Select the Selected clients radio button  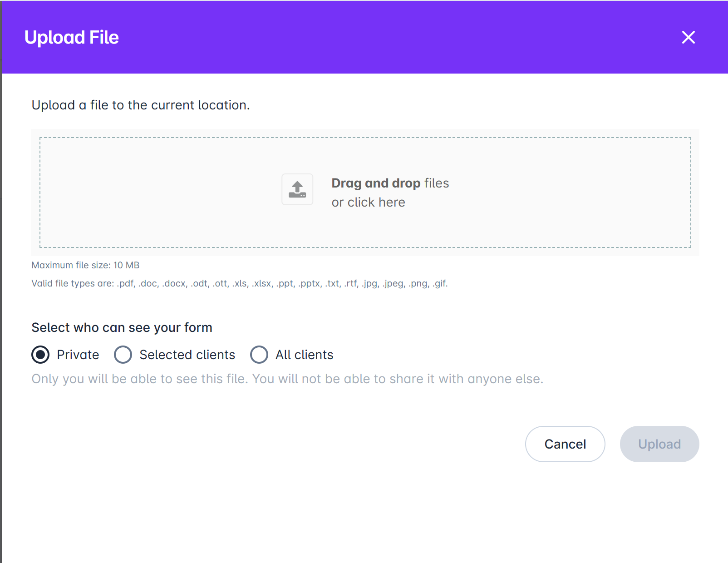(x=123, y=355)
